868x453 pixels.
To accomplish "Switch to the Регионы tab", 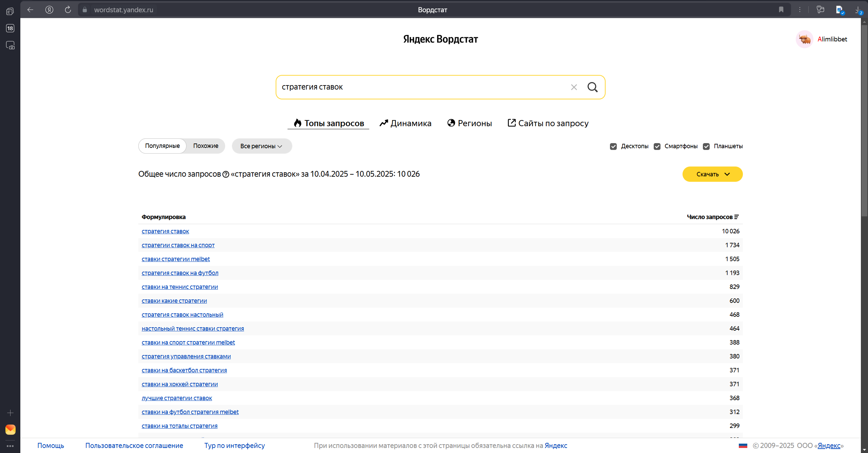I will [x=470, y=123].
